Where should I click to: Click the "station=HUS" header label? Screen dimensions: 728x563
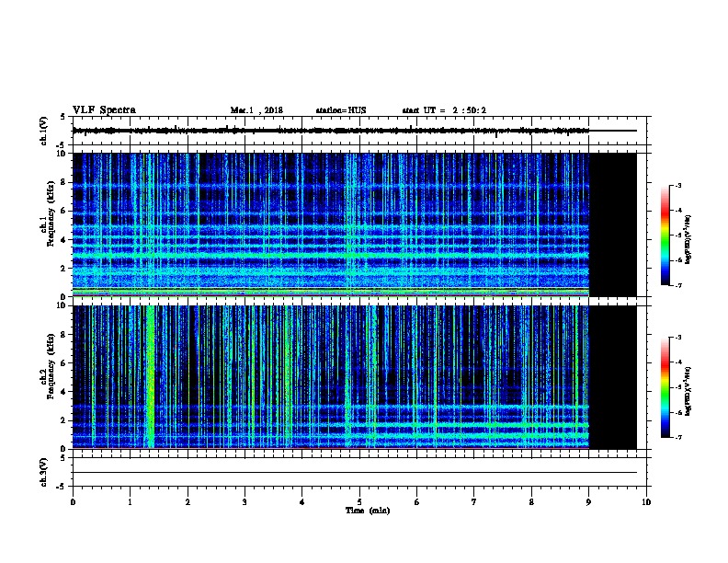point(341,110)
